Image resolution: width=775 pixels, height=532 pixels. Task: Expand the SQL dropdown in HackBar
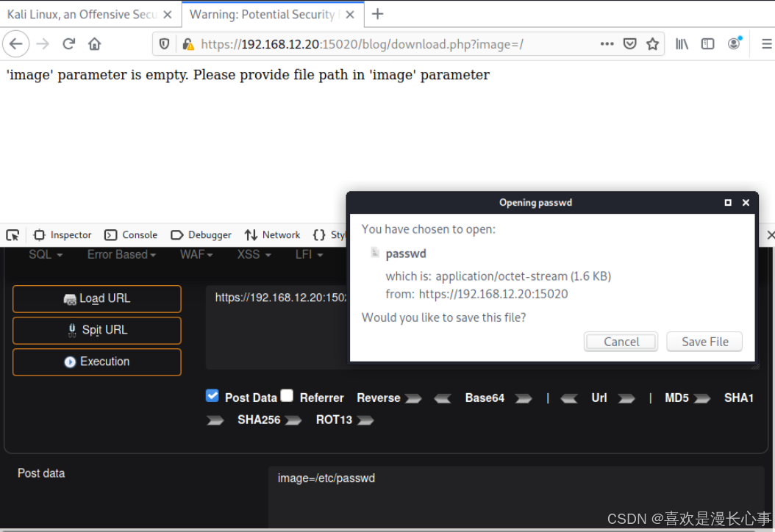coord(46,254)
